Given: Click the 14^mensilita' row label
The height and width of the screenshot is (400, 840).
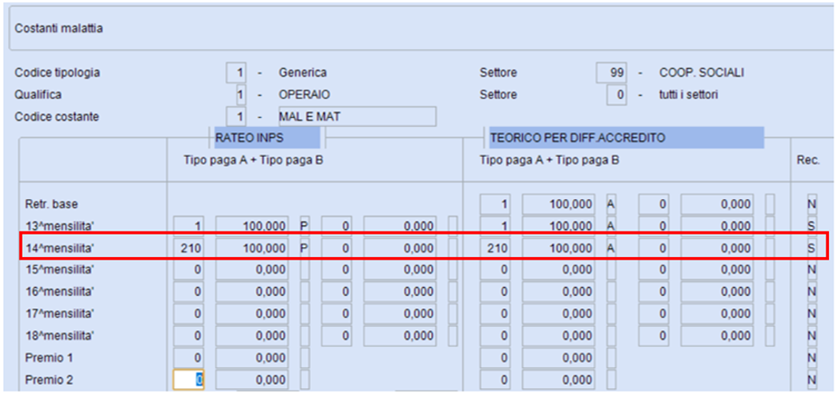Looking at the screenshot, I should 59,248.
